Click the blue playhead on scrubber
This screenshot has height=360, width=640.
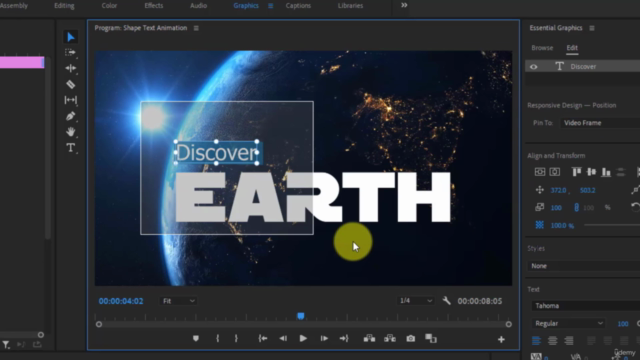coord(301,316)
